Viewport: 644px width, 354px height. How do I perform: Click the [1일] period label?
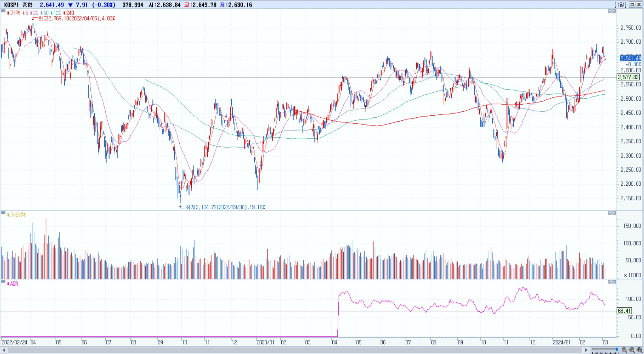pyautogui.click(x=620, y=5)
